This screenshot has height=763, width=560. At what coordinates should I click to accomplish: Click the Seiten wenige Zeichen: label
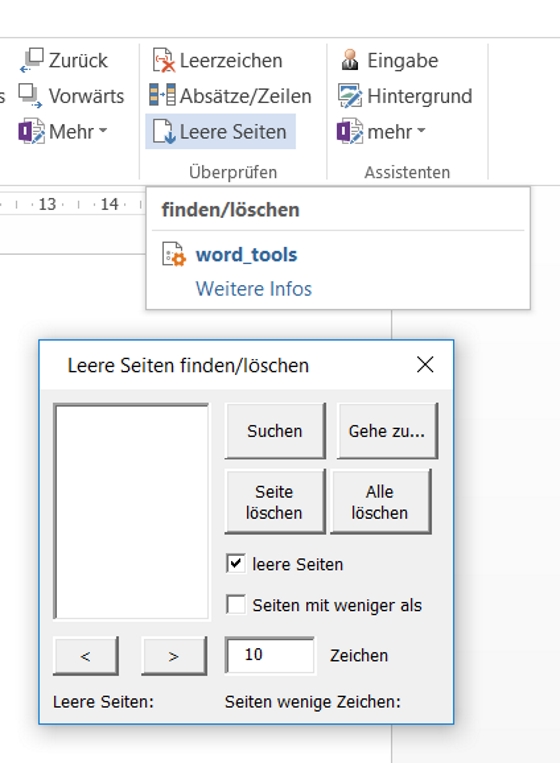[x=313, y=702]
